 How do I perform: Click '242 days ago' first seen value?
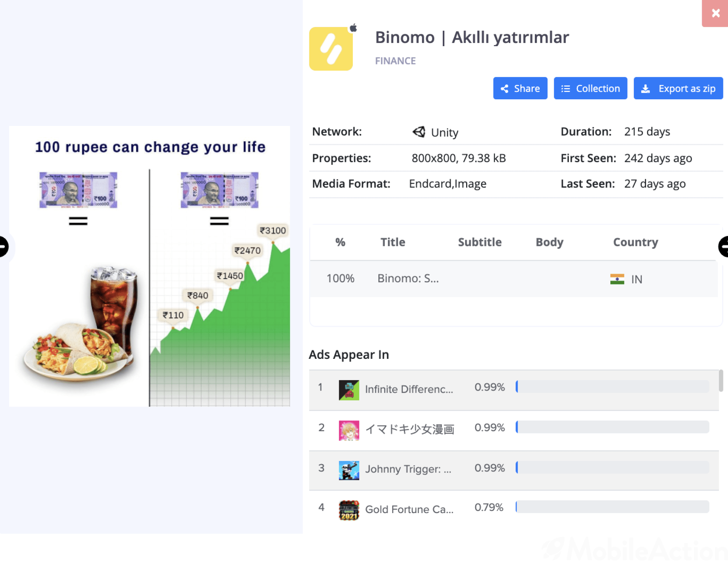pyautogui.click(x=658, y=158)
